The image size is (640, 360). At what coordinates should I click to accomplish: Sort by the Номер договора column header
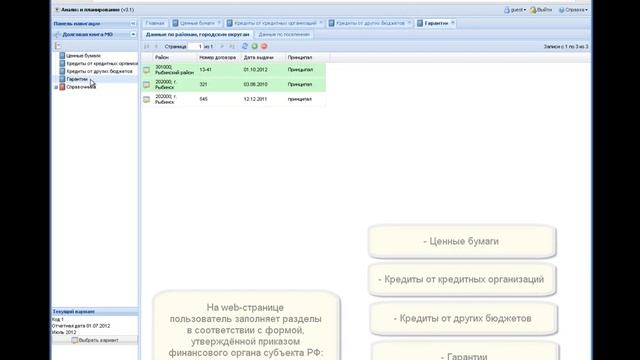tap(219, 58)
